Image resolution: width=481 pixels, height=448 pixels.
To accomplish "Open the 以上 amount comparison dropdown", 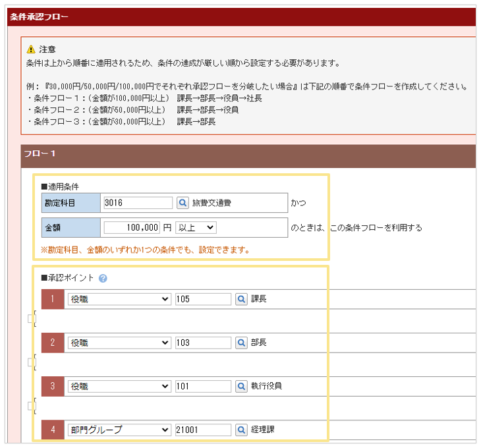I will click(x=196, y=227).
